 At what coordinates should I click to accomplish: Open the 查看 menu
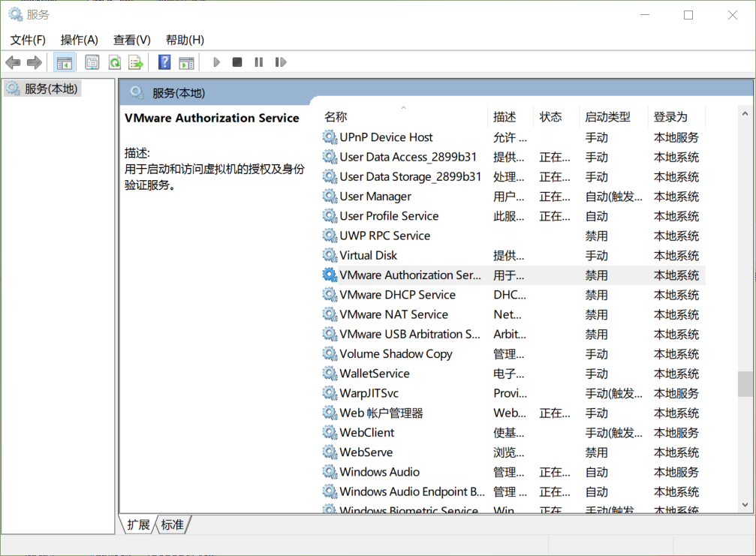[131, 40]
